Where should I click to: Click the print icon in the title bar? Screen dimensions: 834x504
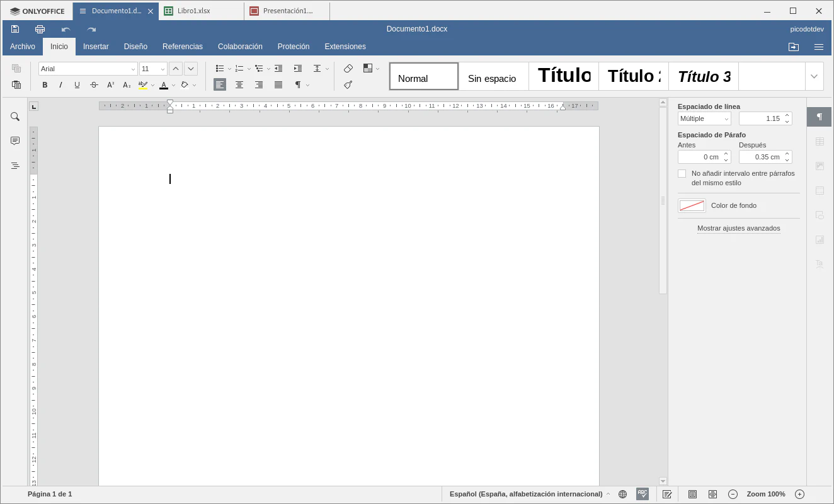coord(40,29)
